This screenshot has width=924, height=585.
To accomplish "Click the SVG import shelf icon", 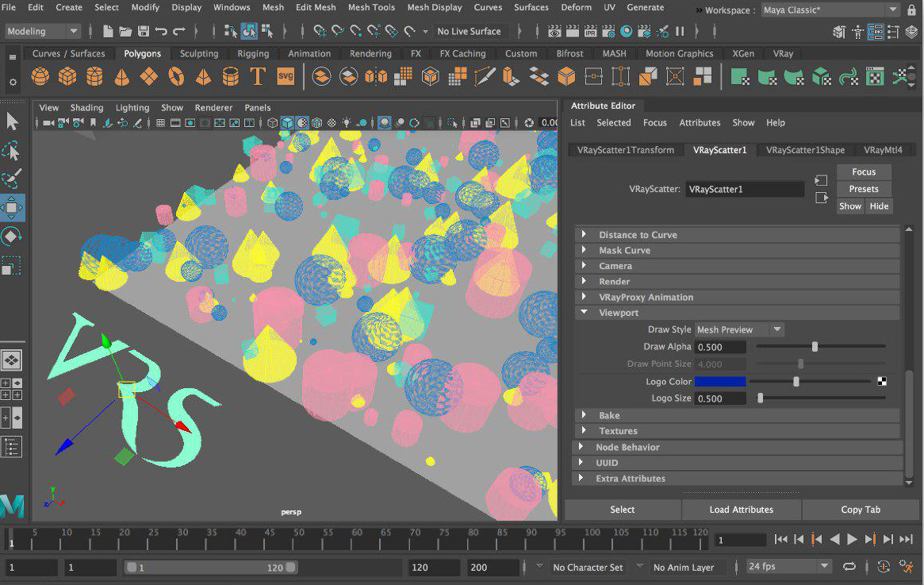I will (x=286, y=77).
